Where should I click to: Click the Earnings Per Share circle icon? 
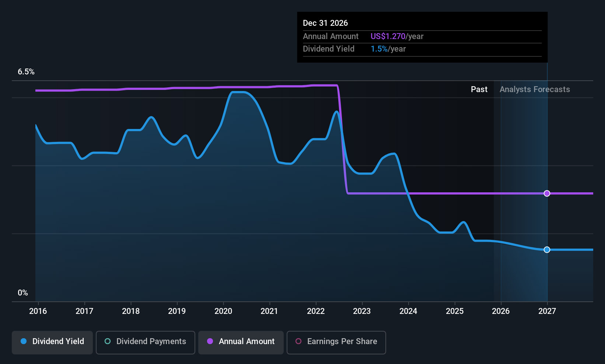298,342
